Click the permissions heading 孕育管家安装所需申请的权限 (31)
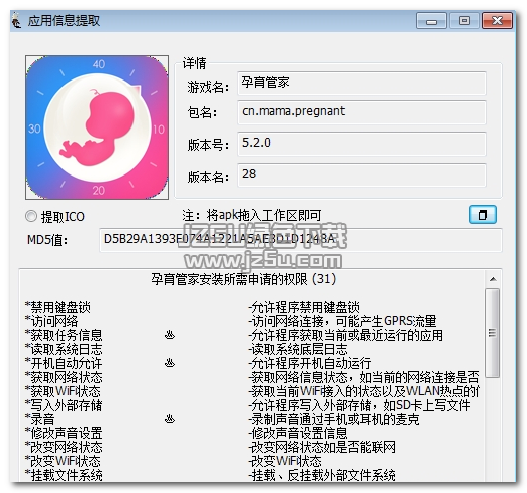Screen dimensions: 527x493 pyautogui.click(x=243, y=279)
